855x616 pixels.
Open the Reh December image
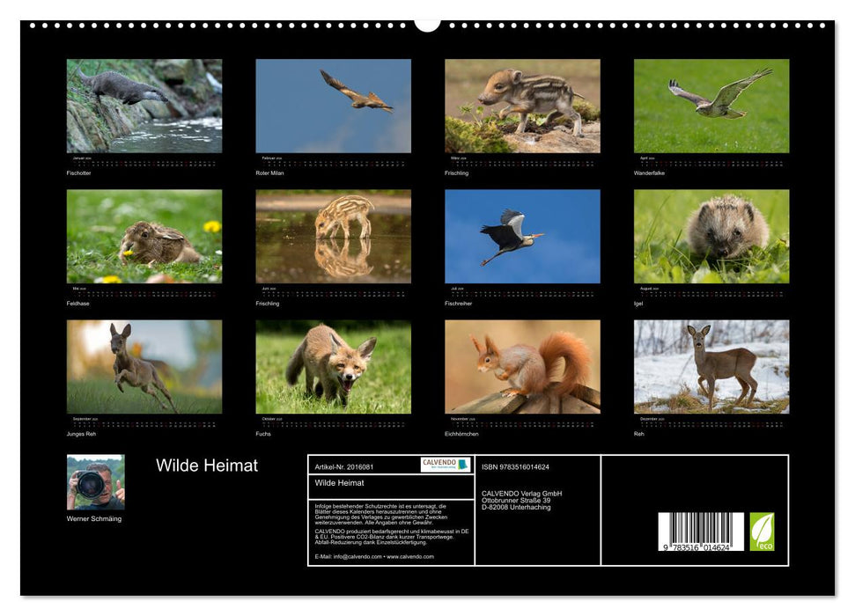(711, 368)
